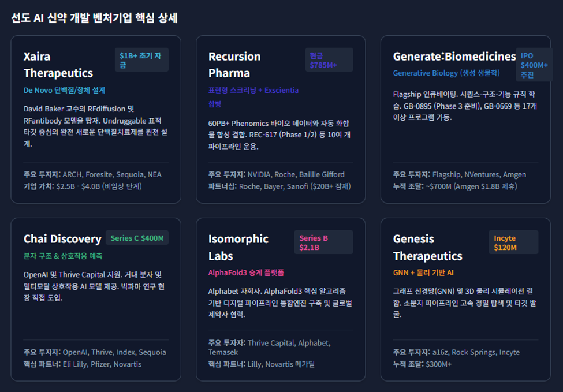This screenshot has width=563, height=392.
Task: Click the Series C $400M badge
Action: (137, 238)
